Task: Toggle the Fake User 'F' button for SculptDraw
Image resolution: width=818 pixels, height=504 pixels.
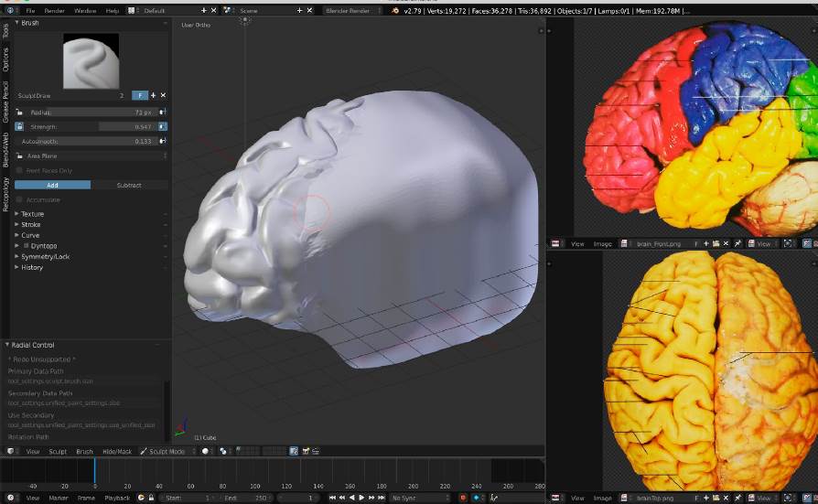Action: (140, 95)
